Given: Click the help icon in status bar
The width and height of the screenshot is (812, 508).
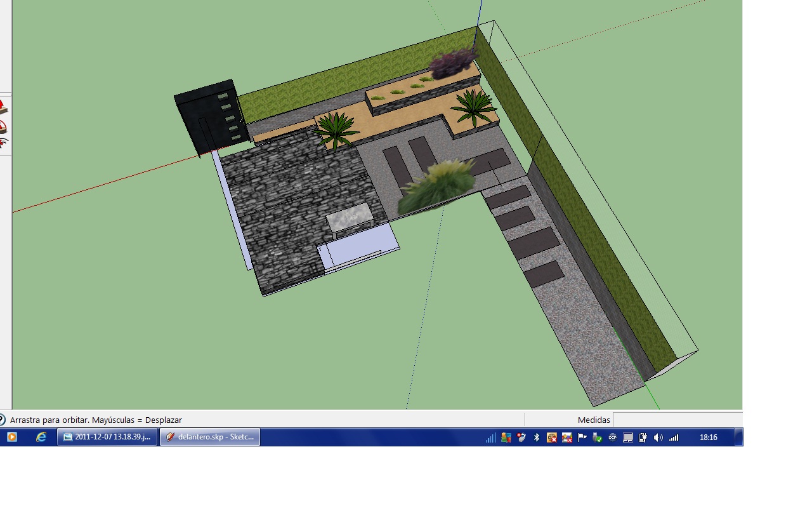Looking at the screenshot, I should [2, 420].
